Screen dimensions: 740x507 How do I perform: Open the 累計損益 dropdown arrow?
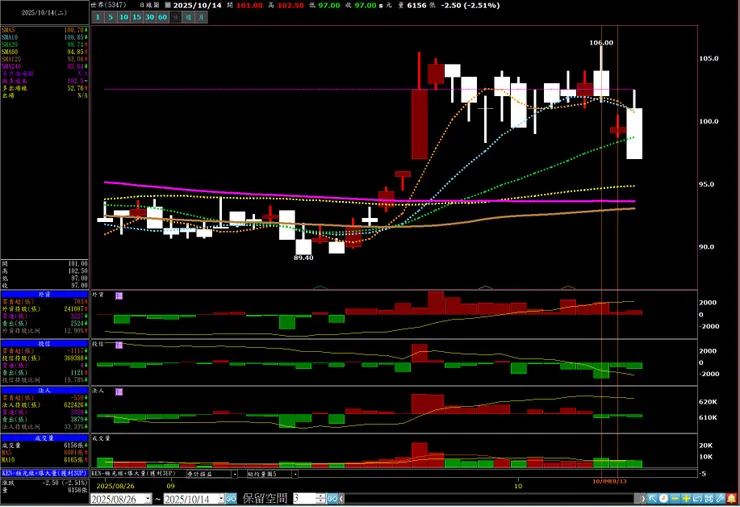tap(235, 474)
